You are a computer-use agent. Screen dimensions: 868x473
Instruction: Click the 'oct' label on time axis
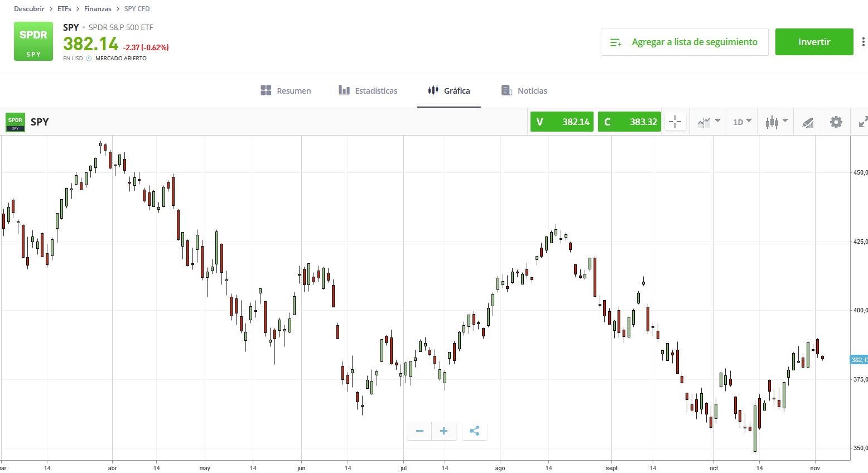click(x=713, y=468)
